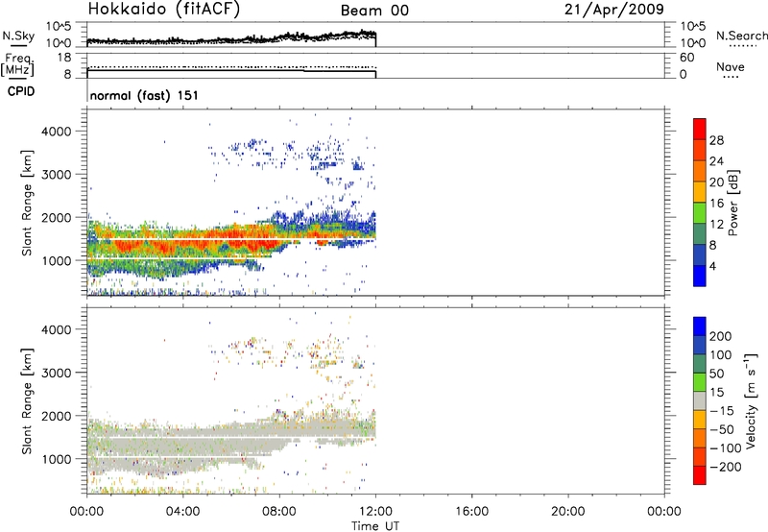Click the '10^0' tick beside N.Search
768x532 pixels.
[693, 43]
